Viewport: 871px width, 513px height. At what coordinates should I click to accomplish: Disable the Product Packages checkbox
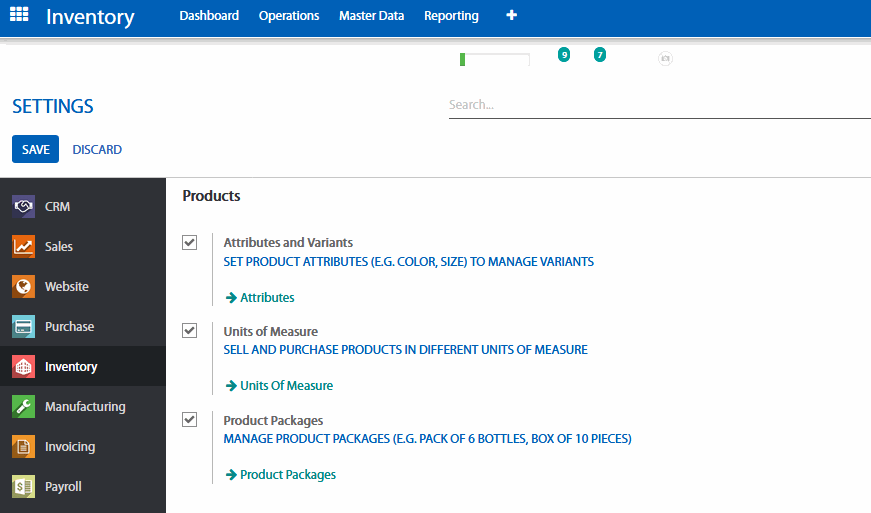(190, 420)
